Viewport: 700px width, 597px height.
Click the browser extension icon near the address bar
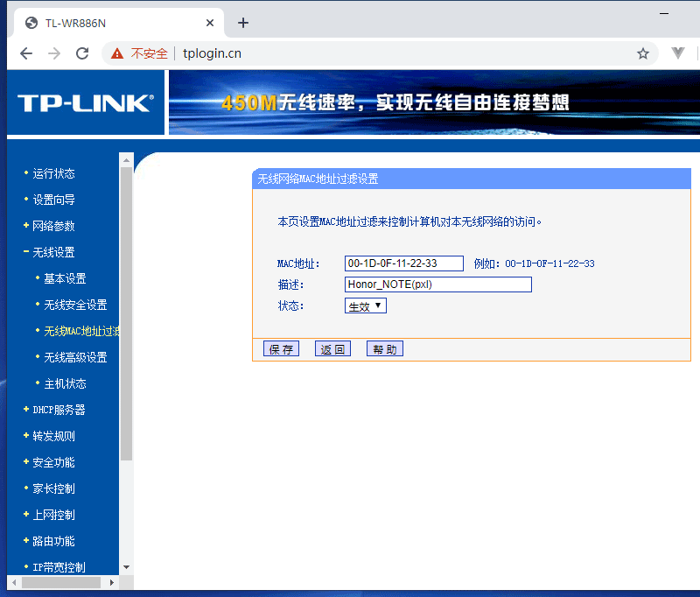[677, 53]
